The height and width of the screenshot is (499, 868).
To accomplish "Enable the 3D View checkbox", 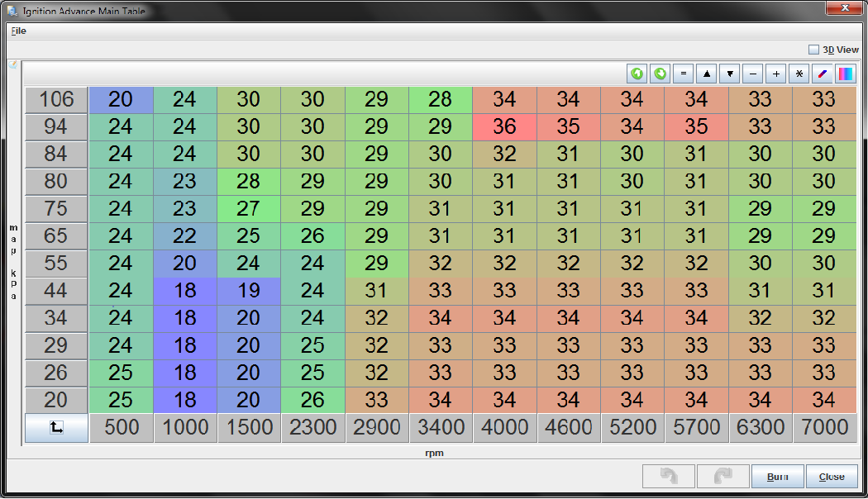I will (813, 50).
